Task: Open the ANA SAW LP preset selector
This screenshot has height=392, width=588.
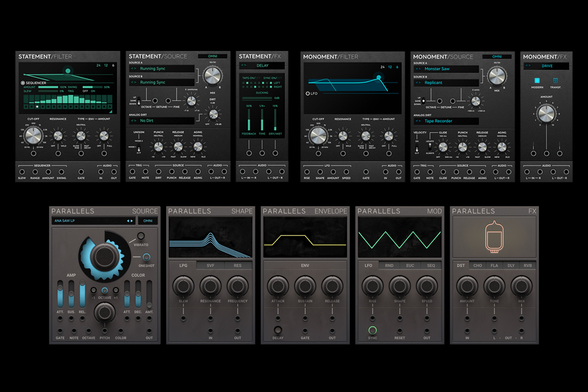Action: [93, 221]
